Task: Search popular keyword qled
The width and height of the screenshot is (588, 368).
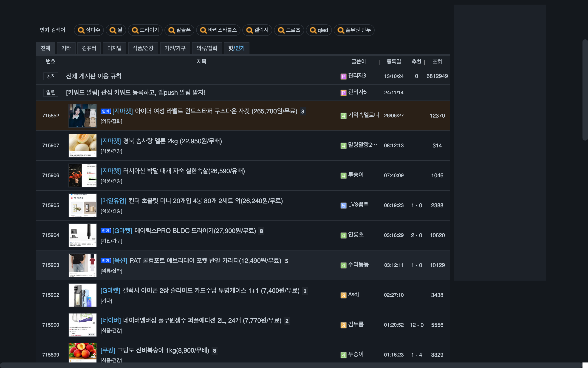Action: click(x=319, y=30)
